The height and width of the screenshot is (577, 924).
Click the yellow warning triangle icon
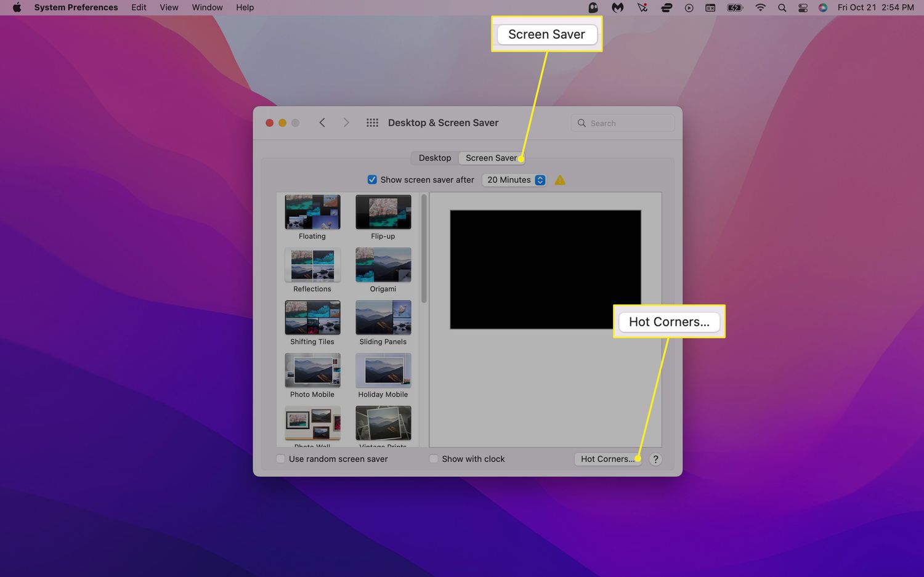560,180
